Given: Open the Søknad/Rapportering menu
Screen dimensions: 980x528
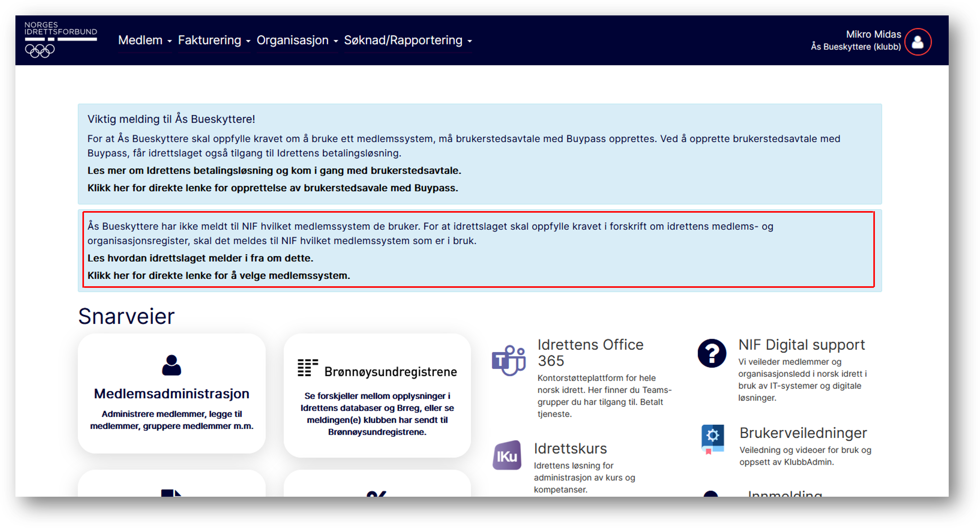Looking at the screenshot, I should pyautogui.click(x=403, y=40).
